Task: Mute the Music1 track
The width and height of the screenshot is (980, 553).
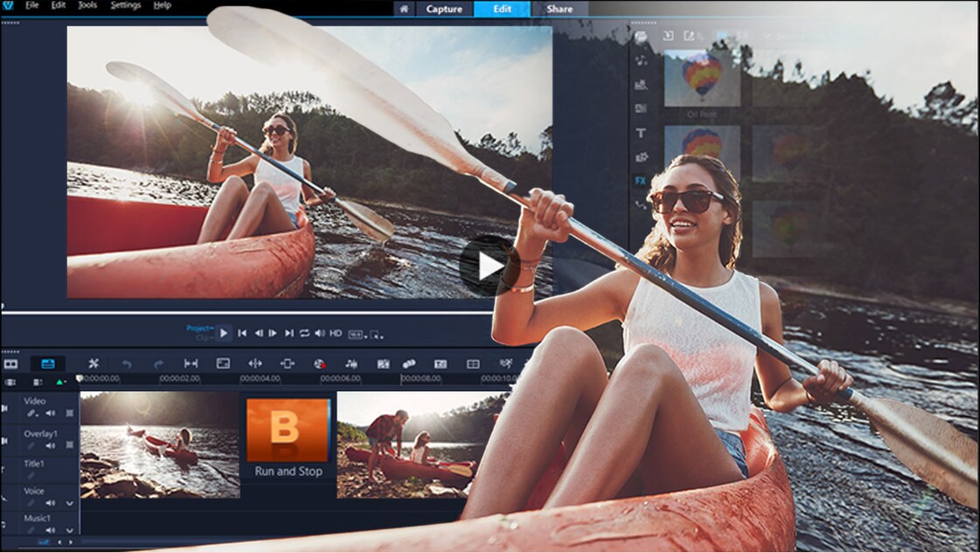Action: click(50, 530)
